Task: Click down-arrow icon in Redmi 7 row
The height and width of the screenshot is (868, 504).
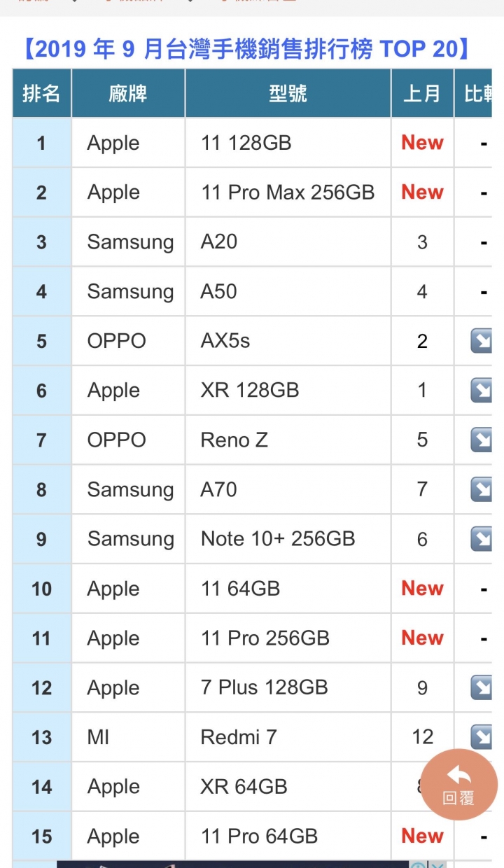Action: pyautogui.click(x=482, y=737)
